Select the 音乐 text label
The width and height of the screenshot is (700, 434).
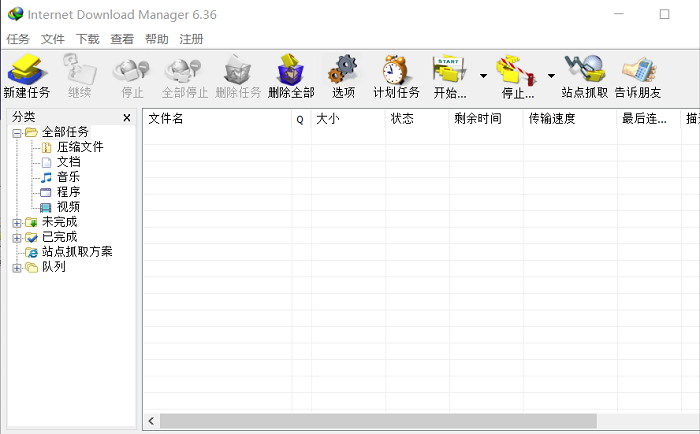69,177
